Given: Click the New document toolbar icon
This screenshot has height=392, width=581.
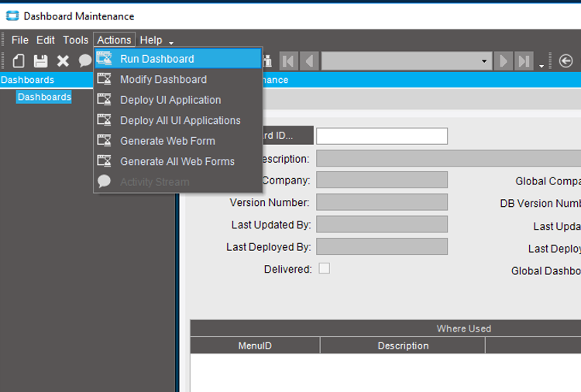Looking at the screenshot, I should (x=19, y=60).
